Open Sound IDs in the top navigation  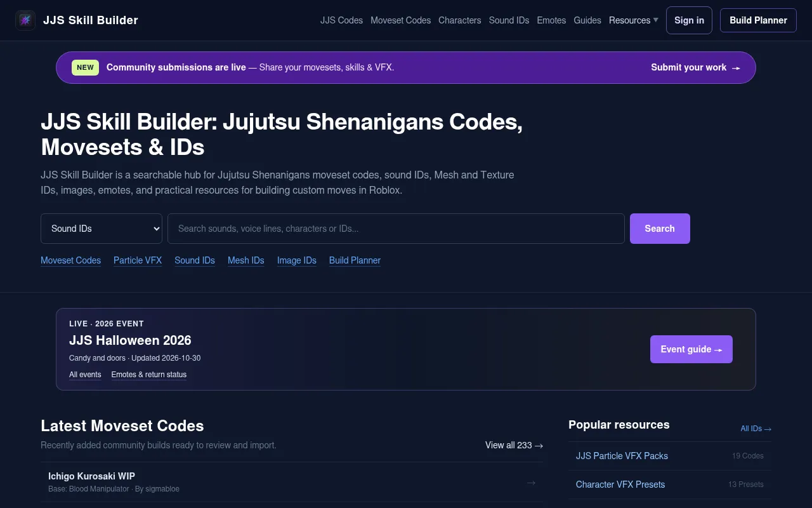[x=509, y=20]
